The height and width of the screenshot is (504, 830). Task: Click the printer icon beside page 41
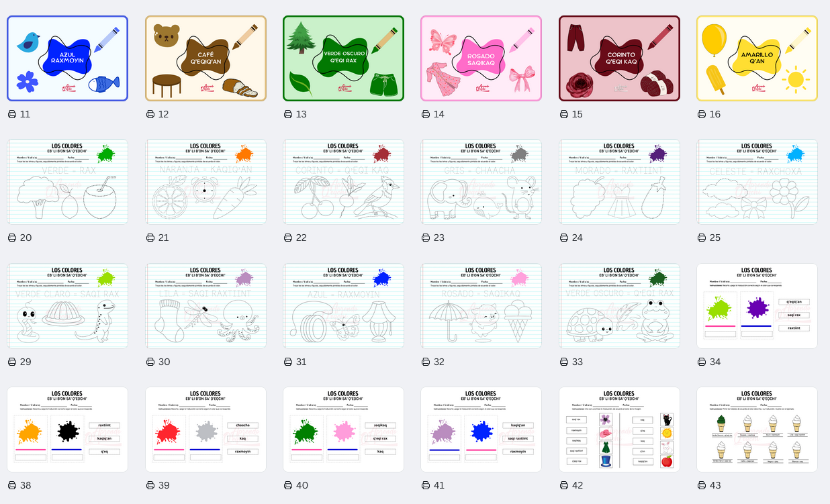tap(426, 485)
